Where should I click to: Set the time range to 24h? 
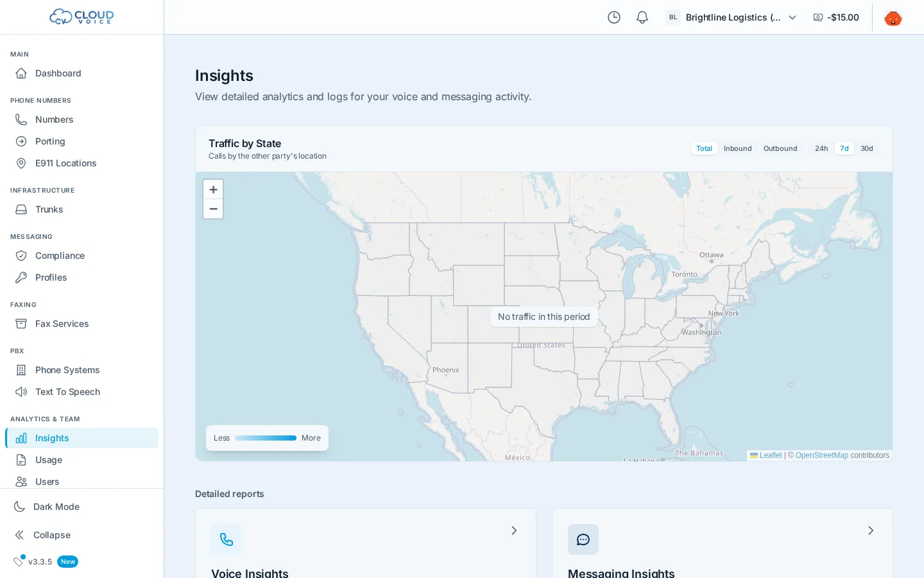pos(821,148)
